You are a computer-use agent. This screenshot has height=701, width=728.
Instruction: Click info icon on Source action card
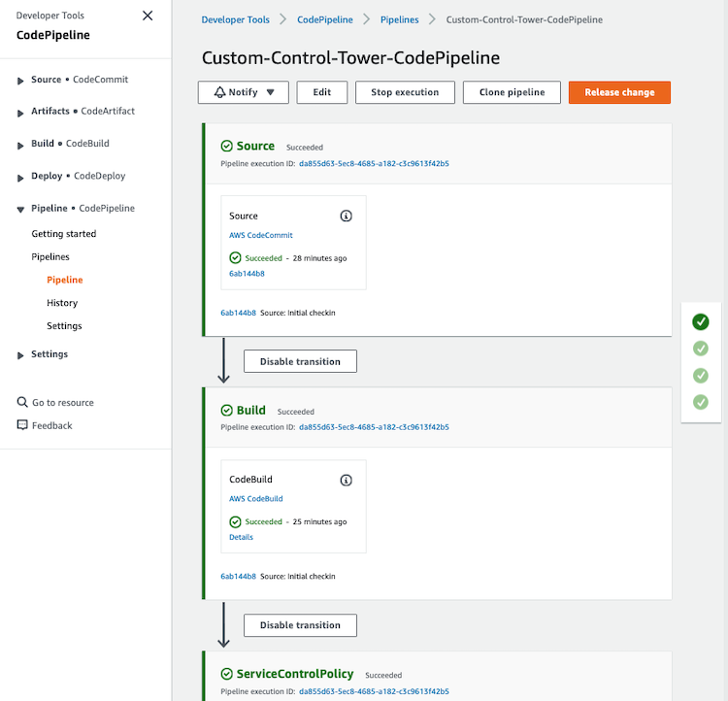[x=346, y=216]
